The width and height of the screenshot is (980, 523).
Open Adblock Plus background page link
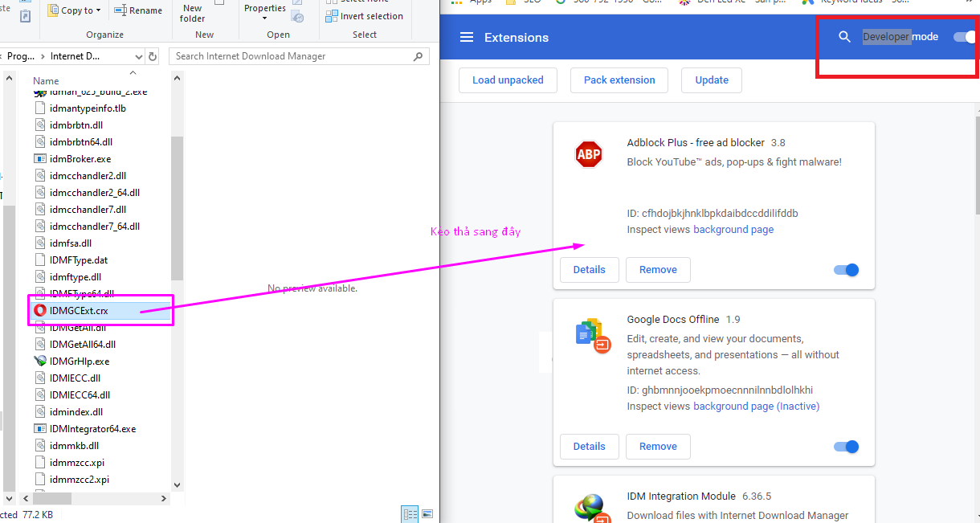click(733, 230)
